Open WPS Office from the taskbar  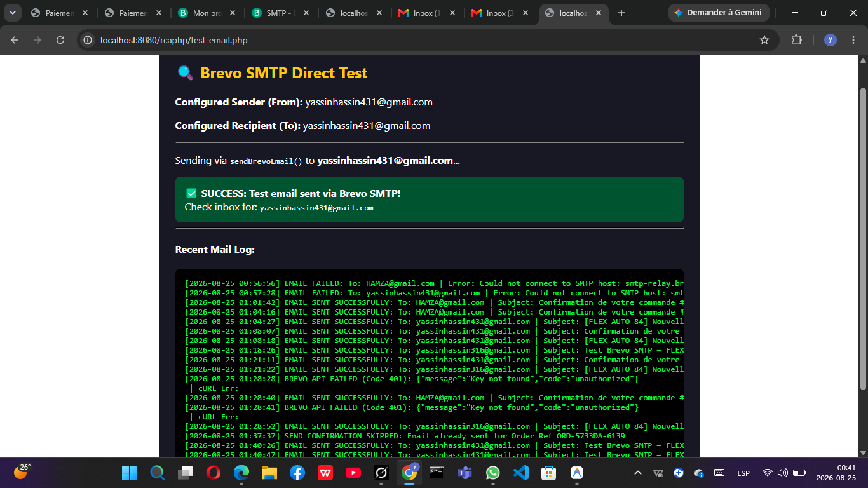tap(325, 473)
